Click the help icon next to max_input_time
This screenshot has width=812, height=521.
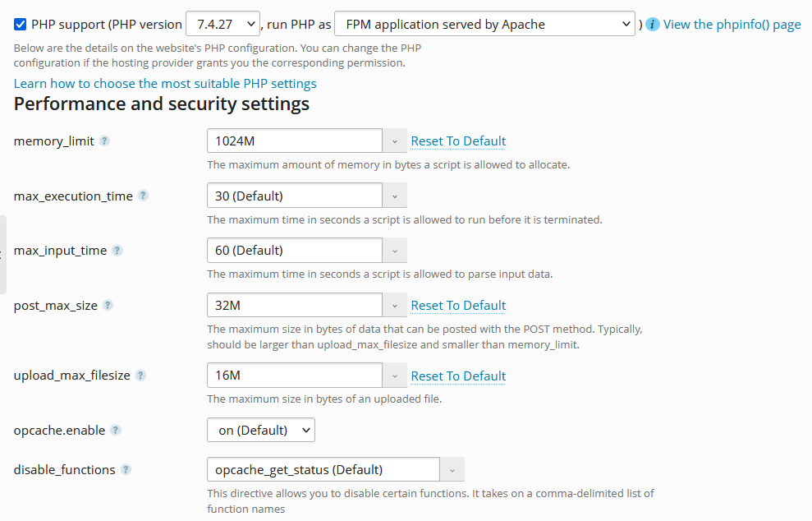[117, 251]
